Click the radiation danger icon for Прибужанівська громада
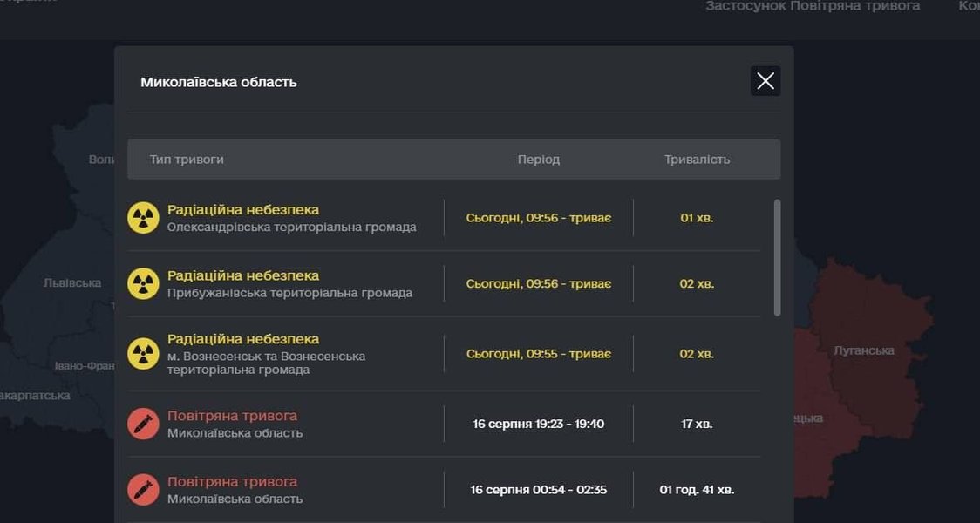Screen dimensions: 980x523 (143, 282)
